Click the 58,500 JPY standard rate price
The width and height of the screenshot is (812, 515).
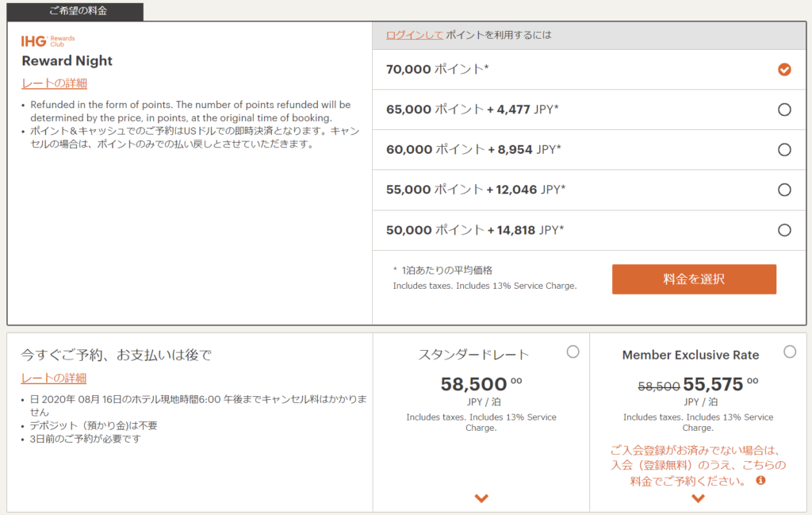tap(475, 385)
